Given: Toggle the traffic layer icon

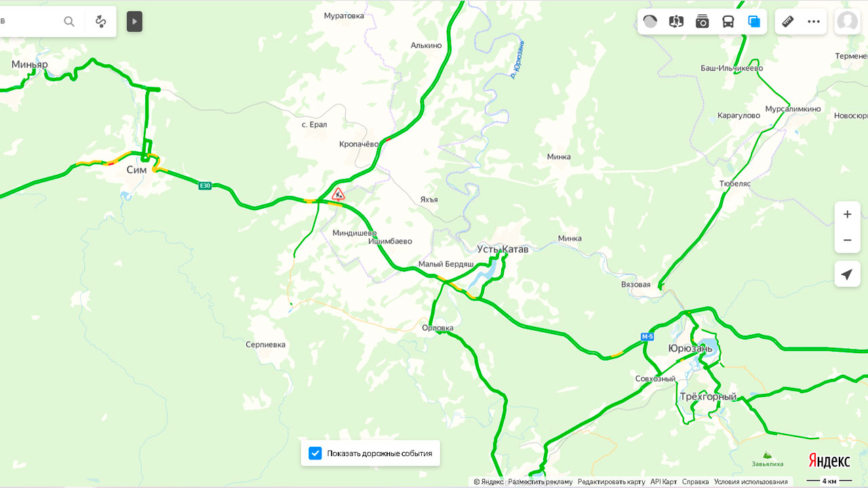Looking at the screenshot, I should click(x=650, y=22).
